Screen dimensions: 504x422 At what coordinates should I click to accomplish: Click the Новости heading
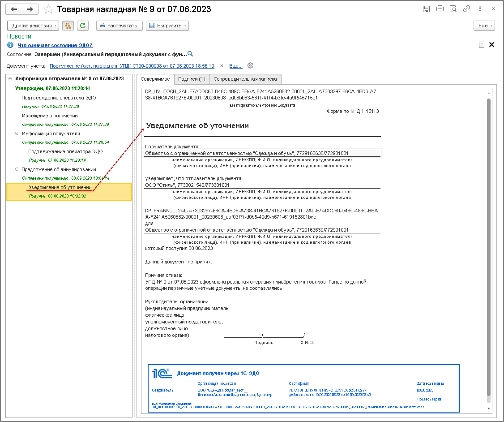coord(19,36)
